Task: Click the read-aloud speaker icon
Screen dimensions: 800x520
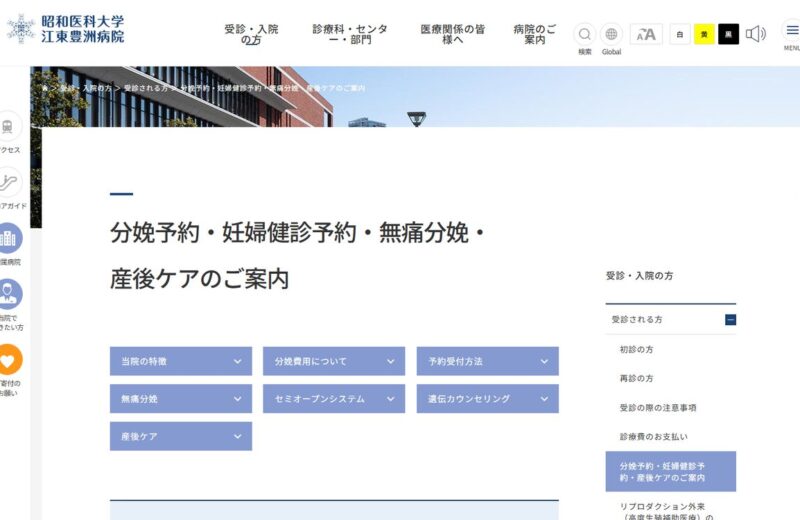Action: pyautogui.click(x=756, y=34)
